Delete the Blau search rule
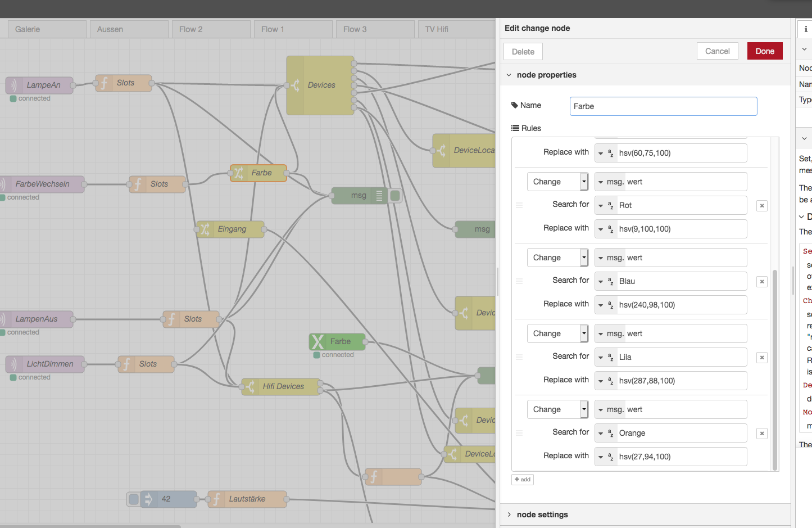Viewport: 812px width, 528px height. click(x=761, y=282)
